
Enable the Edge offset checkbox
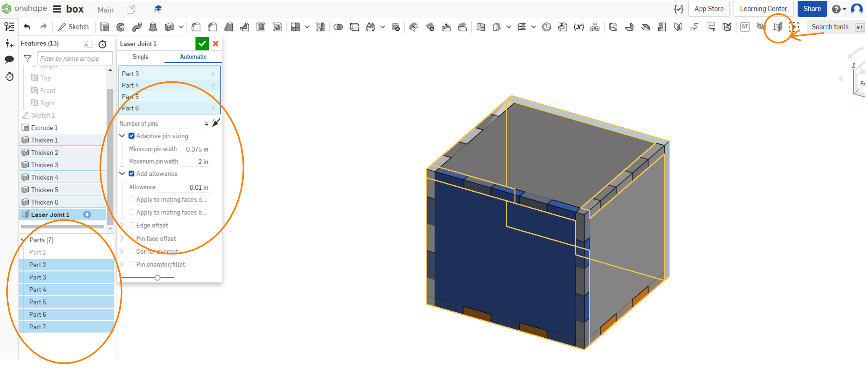[131, 225]
